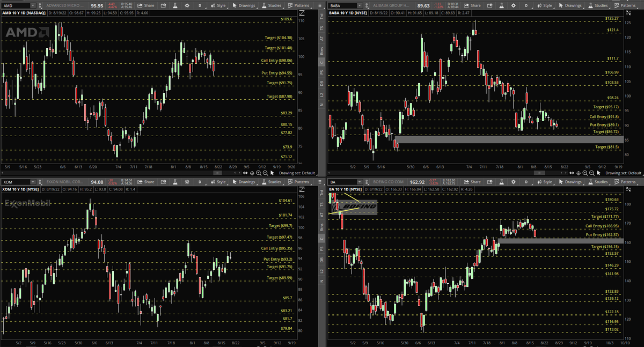Click the pan crosshair icon under AMD chart
The height and width of the screenshot is (347, 644).
click(252, 173)
